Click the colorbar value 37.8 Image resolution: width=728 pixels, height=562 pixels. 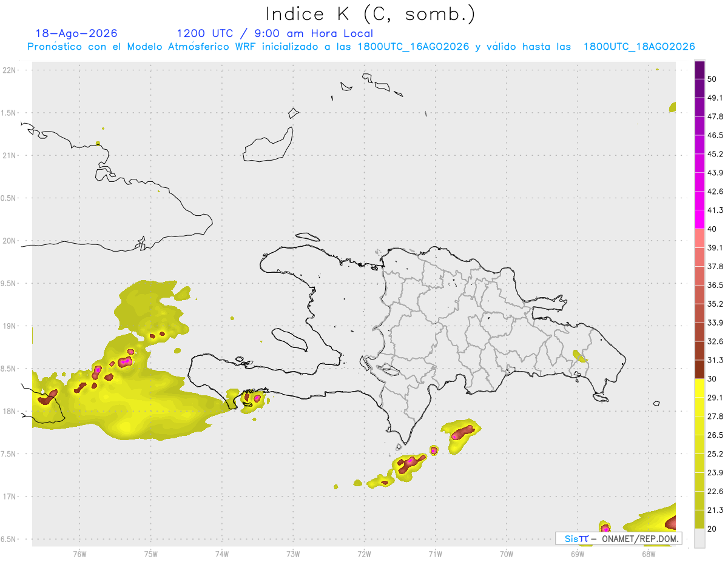[x=715, y=267]
